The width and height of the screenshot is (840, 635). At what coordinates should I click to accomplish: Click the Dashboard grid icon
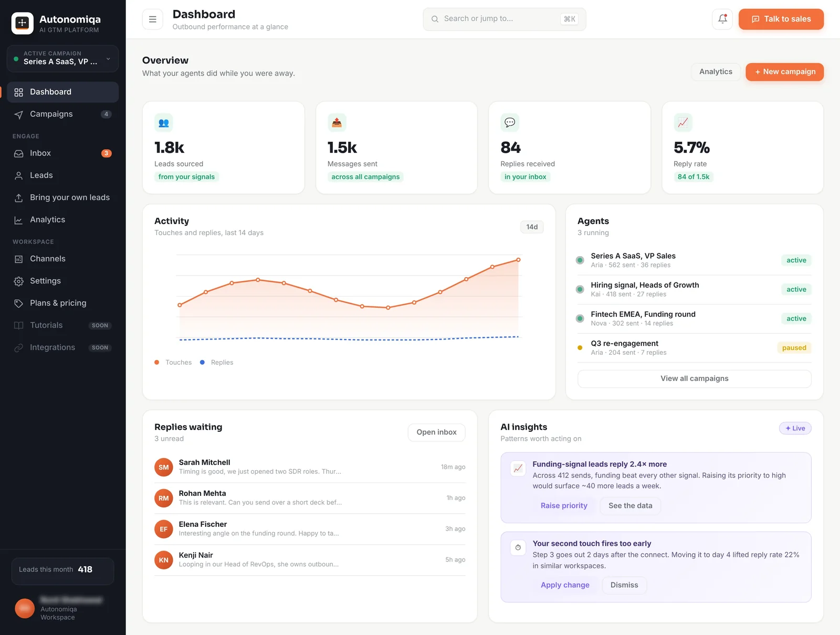tap(19, 92)
